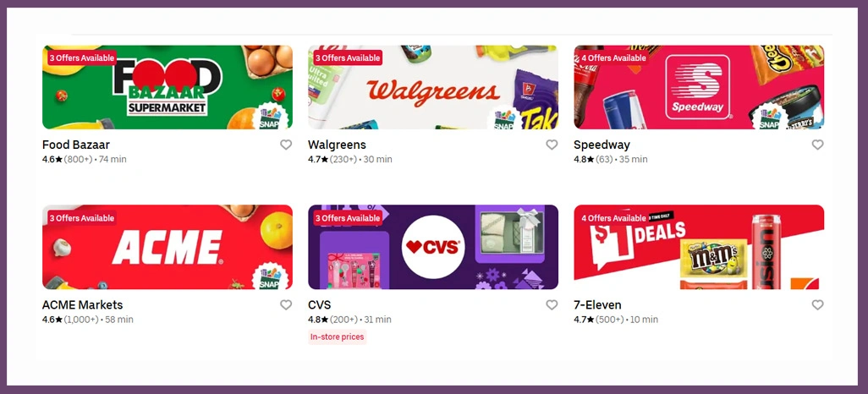Favorite Food Bazaar with the heart icon
The height and width of the screenshot is (394, 868).
tap(286, 145)
